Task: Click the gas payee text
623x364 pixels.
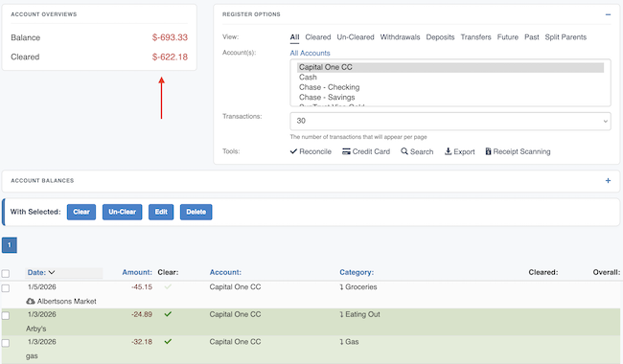Action: [x=32, y=356]
